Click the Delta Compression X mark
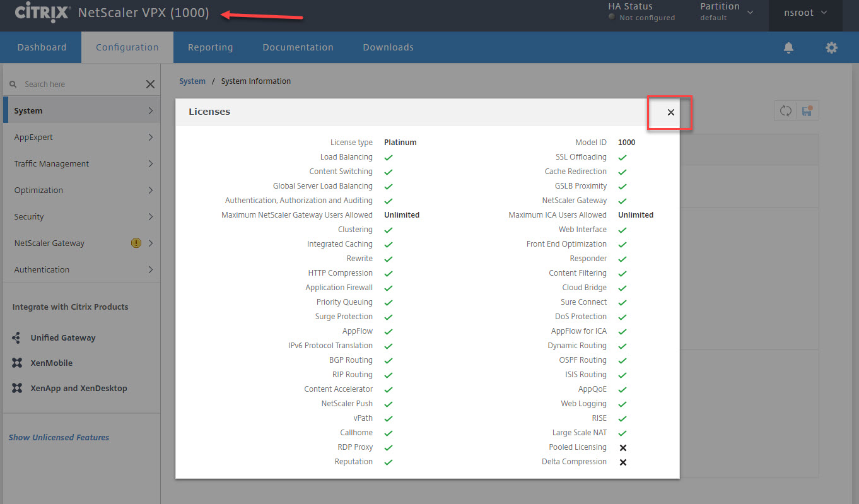Screen dimensions: 859x504 click(622, 462)
